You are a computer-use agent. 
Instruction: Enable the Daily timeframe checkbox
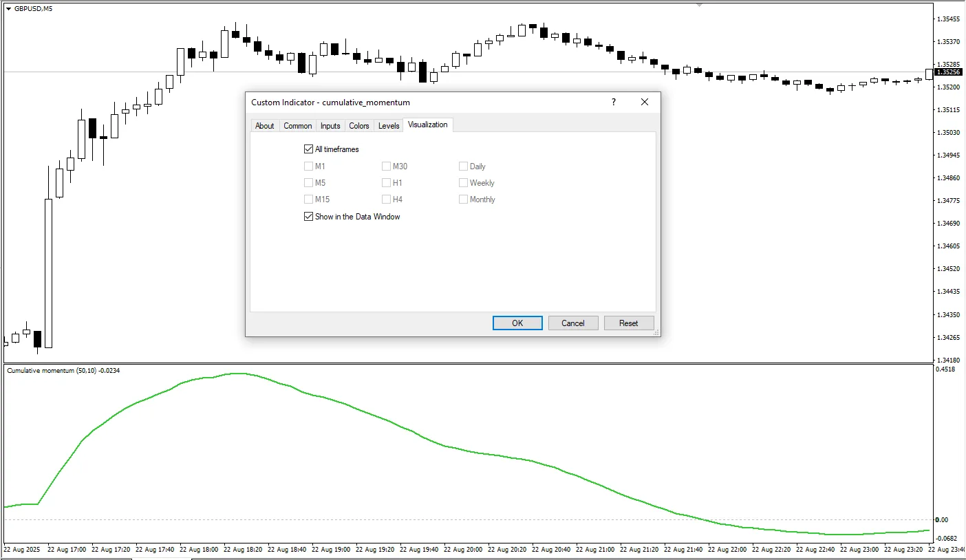[463, 166]
